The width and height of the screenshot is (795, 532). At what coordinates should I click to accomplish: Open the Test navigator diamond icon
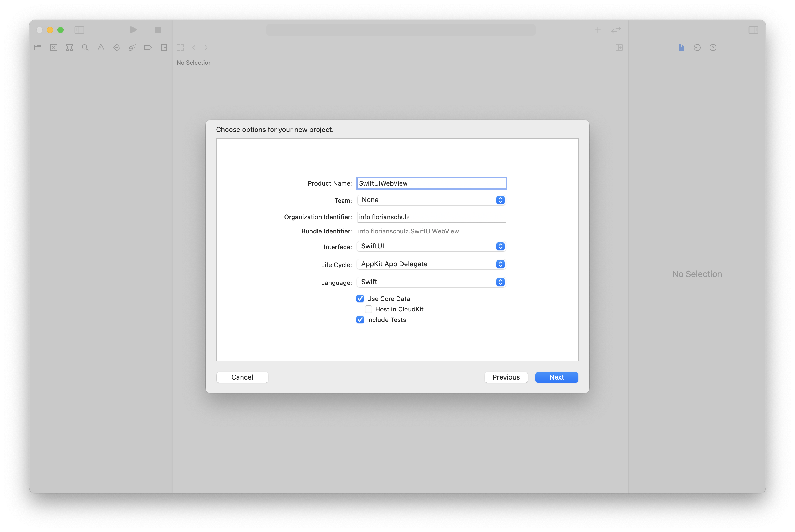tap(117, 48)
